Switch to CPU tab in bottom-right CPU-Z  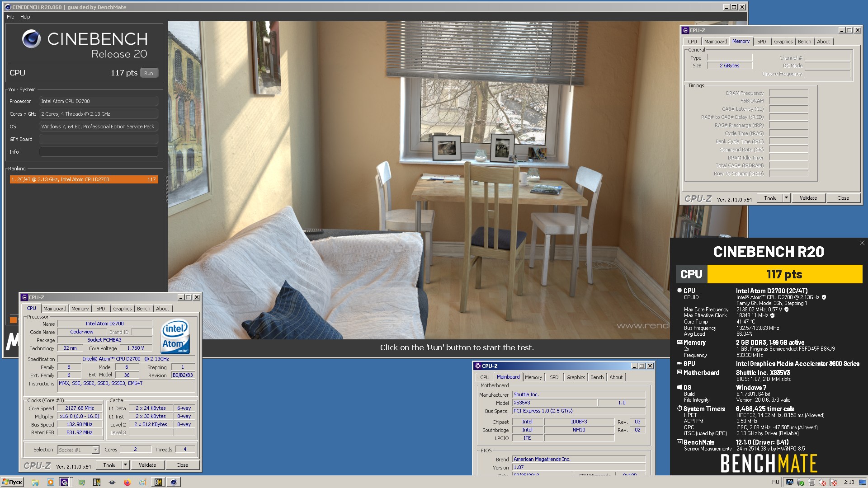(x=485, y=377)
